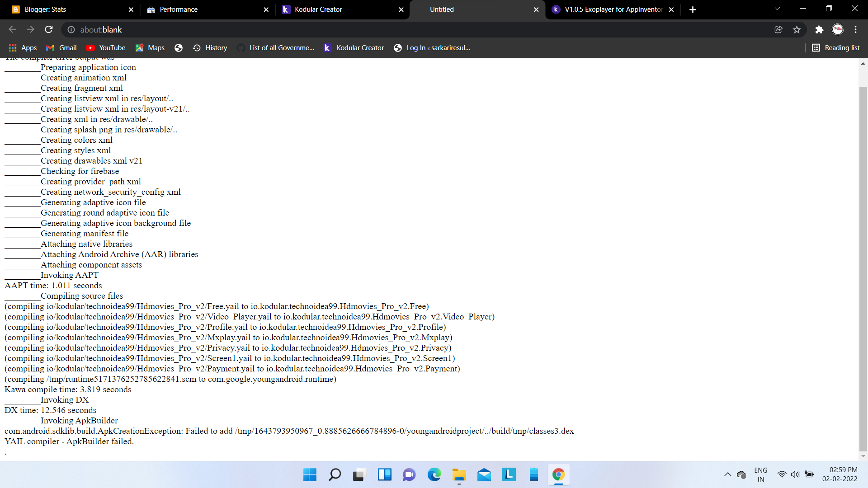This screenshot has height=488, width=868.
Task: Expand the tab search dropdown arrow
Action: click(777, 9)
